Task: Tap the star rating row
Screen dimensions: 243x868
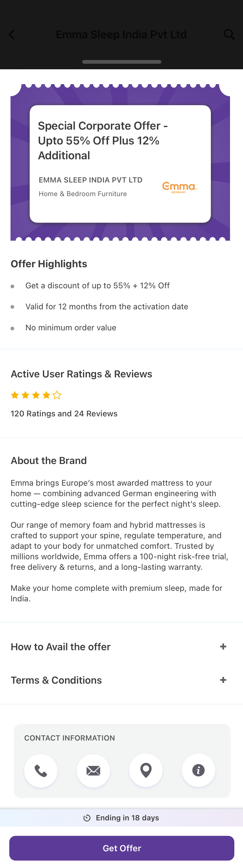Action: (36, 395)
